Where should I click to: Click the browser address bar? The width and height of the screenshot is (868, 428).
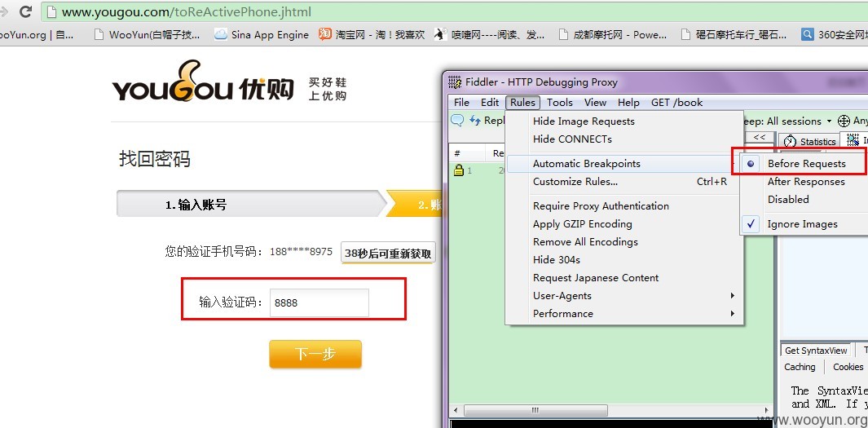(454, 11)
